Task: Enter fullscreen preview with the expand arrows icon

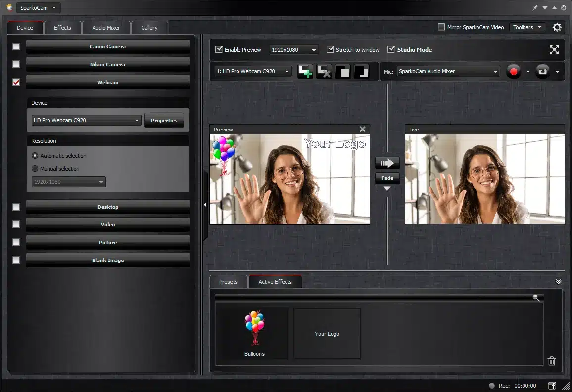Action: (554, 50)
